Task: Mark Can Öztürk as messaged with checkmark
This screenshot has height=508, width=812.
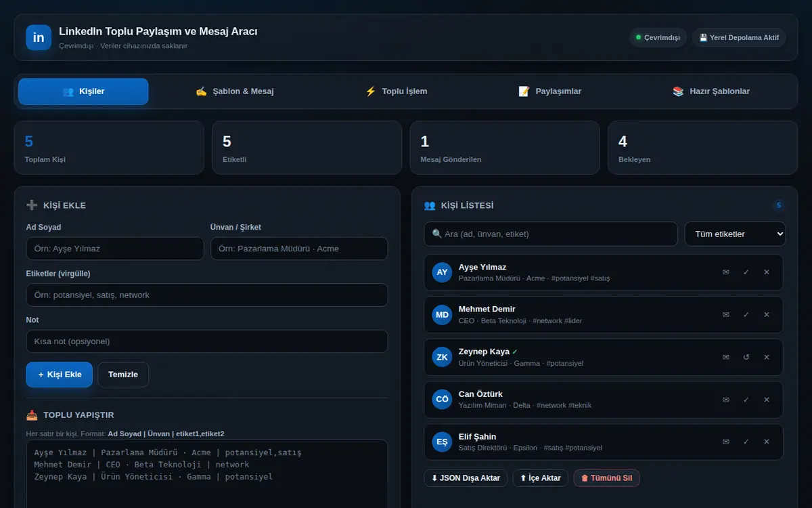Action: pyautogui.click(x=746, y=400)
